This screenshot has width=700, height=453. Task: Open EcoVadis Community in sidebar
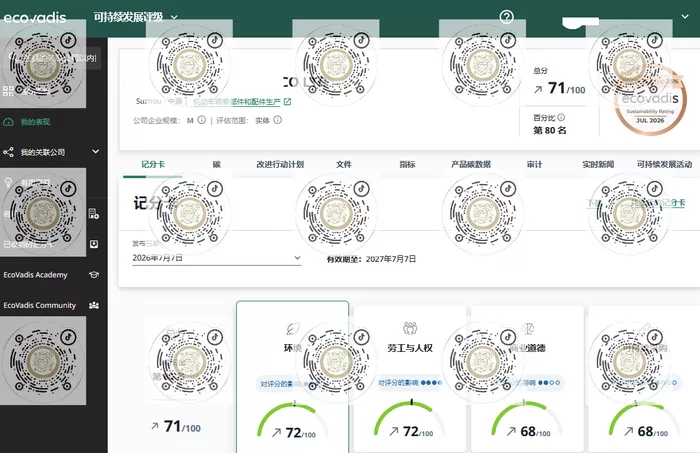pos(40,305)
